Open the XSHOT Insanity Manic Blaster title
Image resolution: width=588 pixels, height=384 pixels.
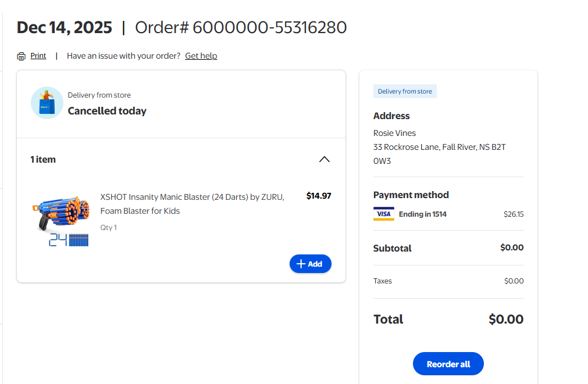click(192, 204)
